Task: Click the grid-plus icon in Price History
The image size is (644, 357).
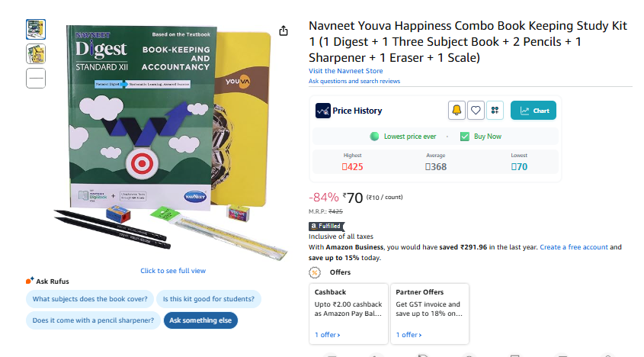Action: click(495, 111)
